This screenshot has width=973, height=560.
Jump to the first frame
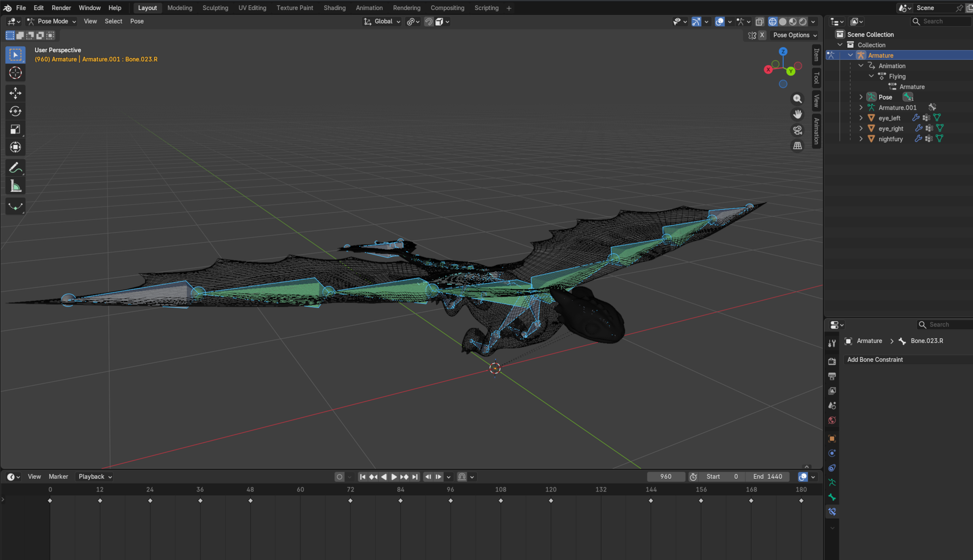click(362, 477)
